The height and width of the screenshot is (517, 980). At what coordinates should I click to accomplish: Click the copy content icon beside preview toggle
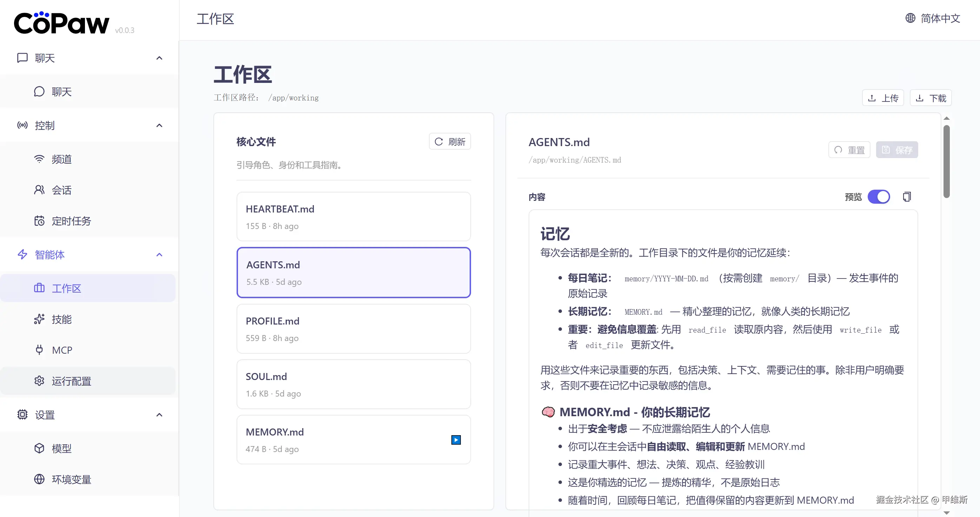click(907, 197)
